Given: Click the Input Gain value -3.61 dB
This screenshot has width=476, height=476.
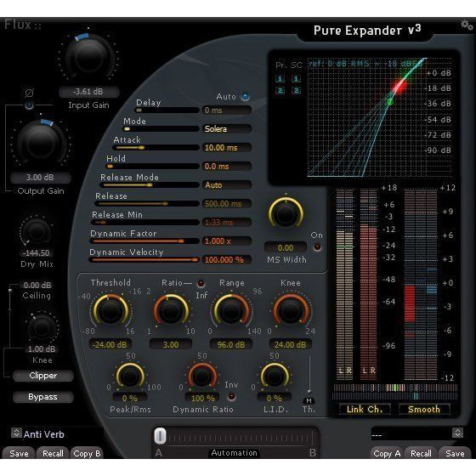Looking at the screenshot, I should coord(88,92).
